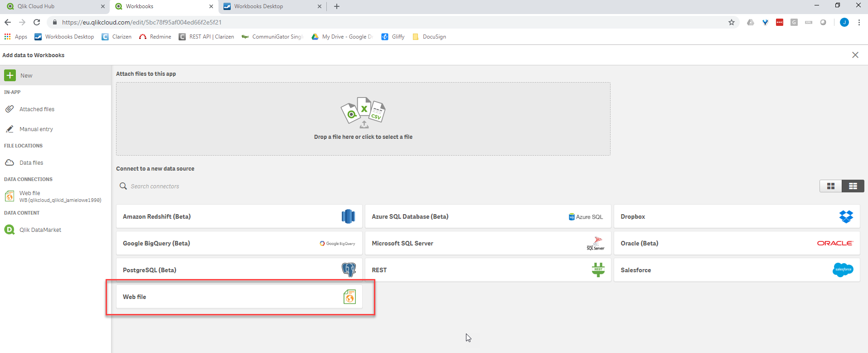
Task: Open Attached files in sidebar
Action: [x=37, y=109]
